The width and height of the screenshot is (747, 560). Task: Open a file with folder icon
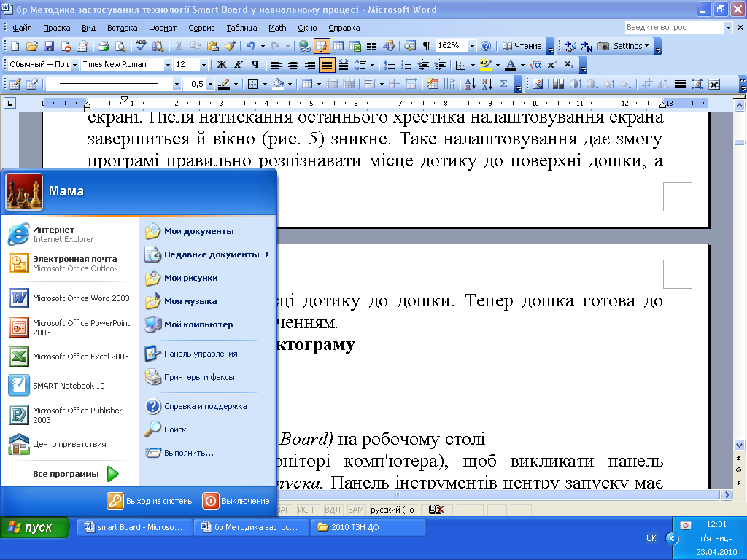pyautogui.click(x=32, y=46)
